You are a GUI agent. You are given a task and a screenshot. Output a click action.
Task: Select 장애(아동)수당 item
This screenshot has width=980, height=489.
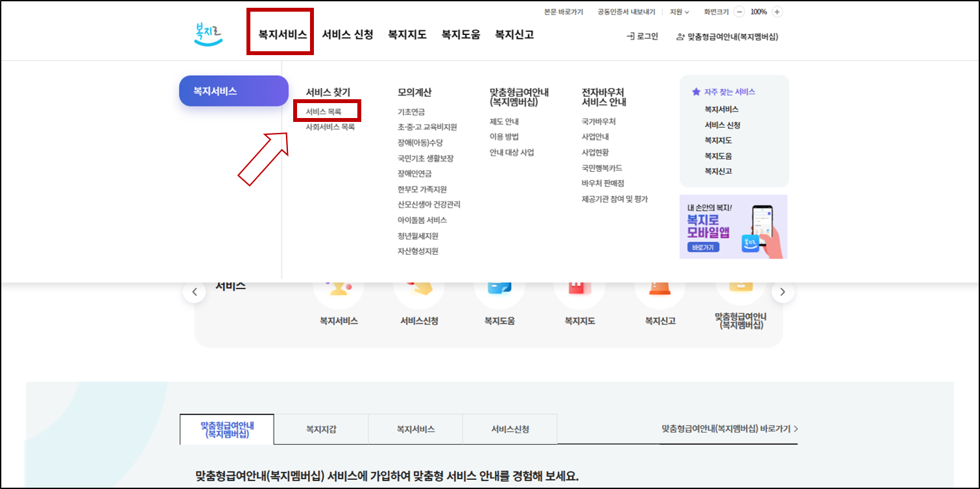click(x=420, y=143)
